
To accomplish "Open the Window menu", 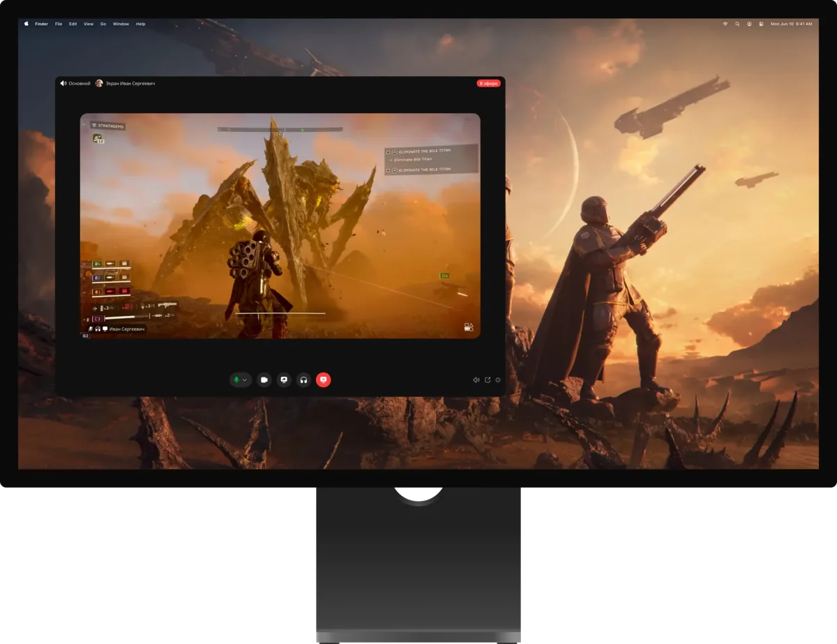I will 121,24.
